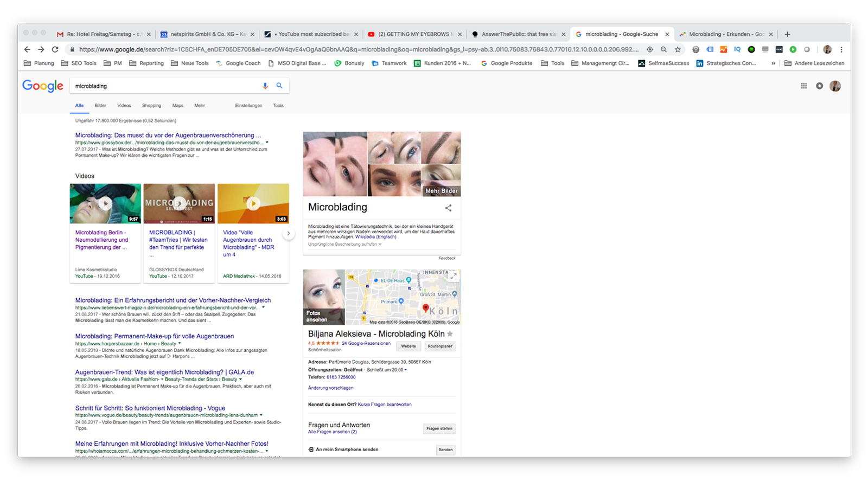Viewport: 868px width, 488px height.
Task: Show more bookmarks with the double chevron
Action: (773, 63)
